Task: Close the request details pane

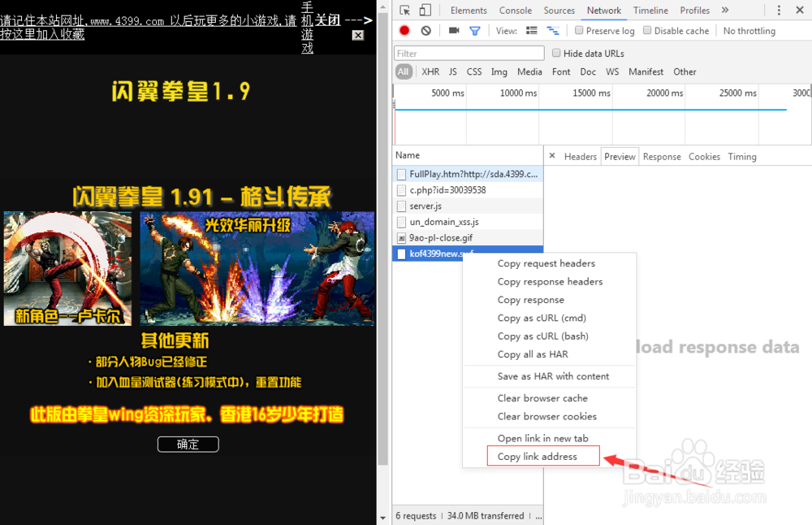Action: point(552,155)
